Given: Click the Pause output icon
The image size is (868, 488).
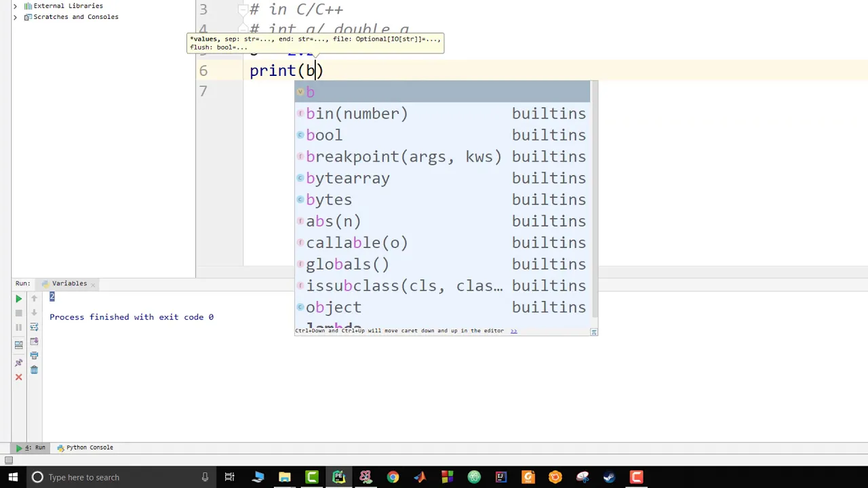Looking at the screenshot, I should [18, 327].
